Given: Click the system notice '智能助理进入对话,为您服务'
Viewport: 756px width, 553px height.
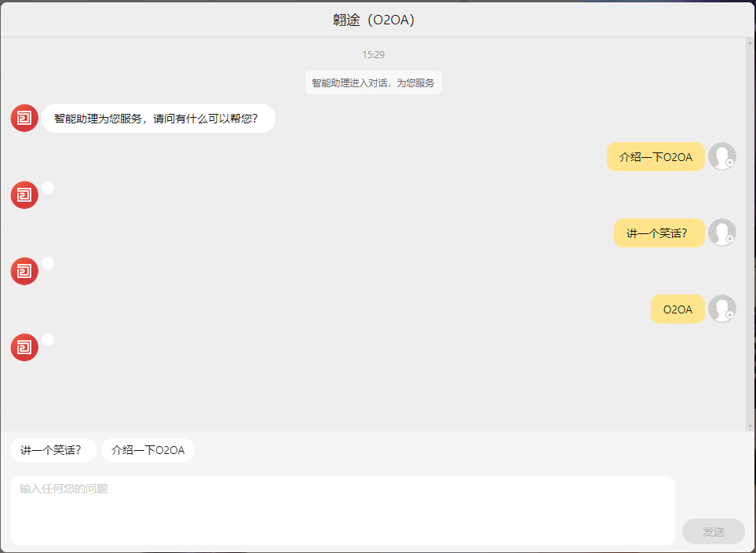Looking at the screenshot, I should 373,83.
